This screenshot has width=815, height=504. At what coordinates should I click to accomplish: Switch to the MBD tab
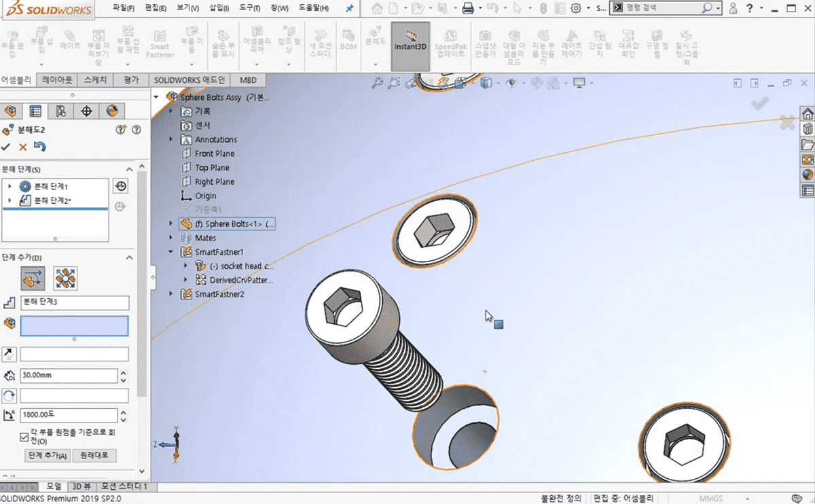249,80
